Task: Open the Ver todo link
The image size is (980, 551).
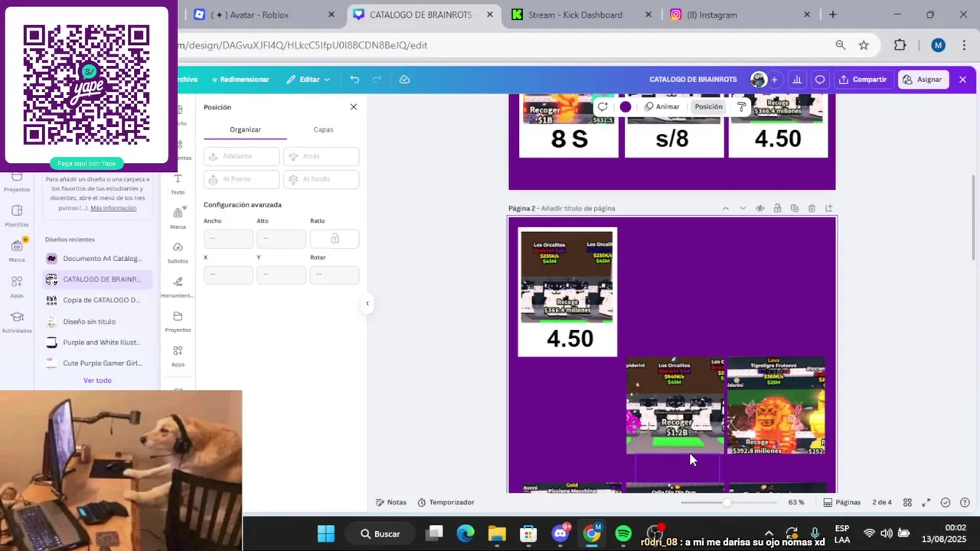Action: 97,380
